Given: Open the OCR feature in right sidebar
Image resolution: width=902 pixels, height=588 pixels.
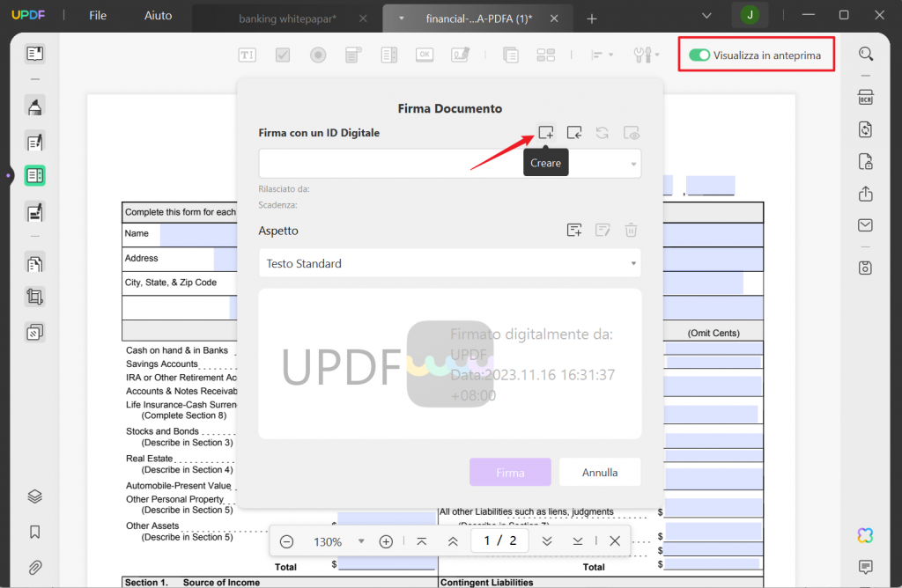Looking at the screenshot, I should [x=865, y=97].
